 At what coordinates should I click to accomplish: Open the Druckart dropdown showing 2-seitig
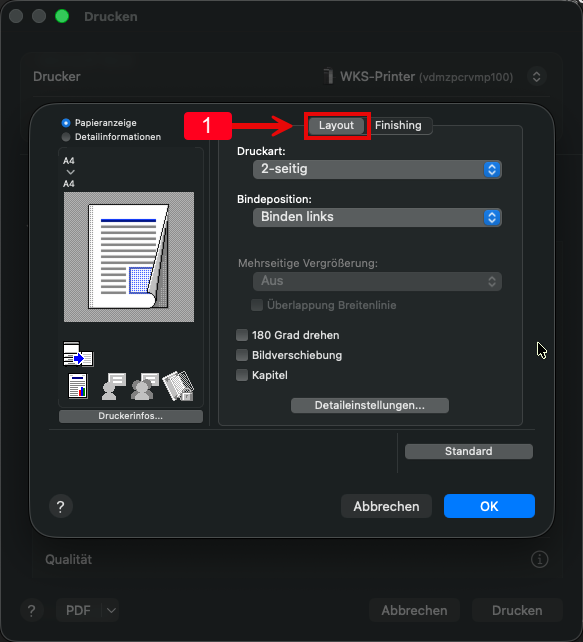[x=377, y=169]
